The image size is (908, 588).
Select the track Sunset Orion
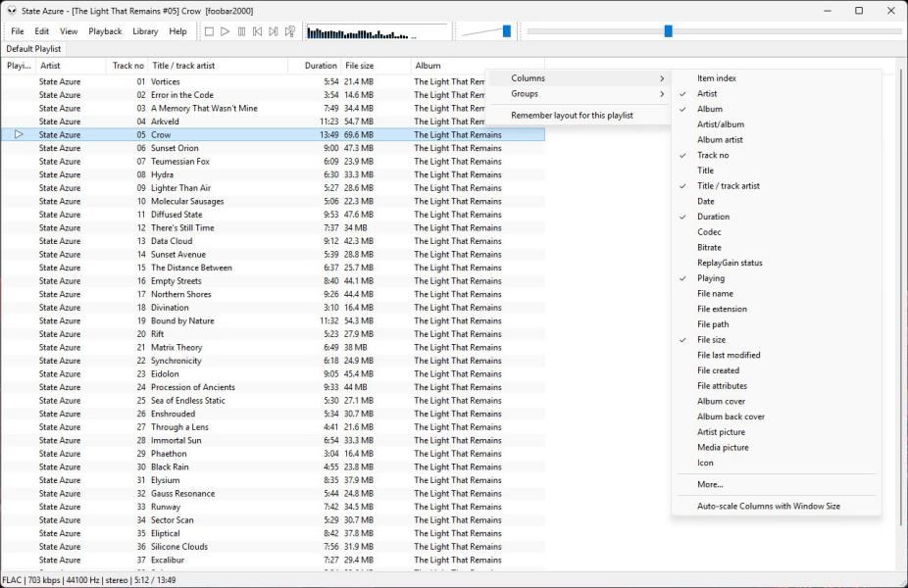click(175, 148)
